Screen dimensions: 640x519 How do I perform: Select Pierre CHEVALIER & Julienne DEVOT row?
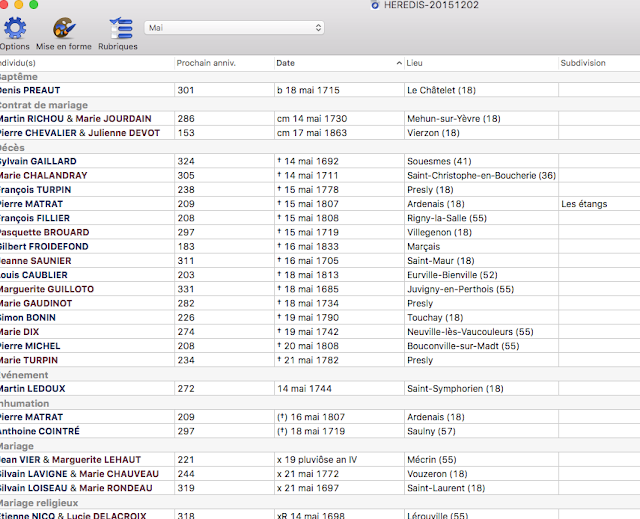pos(320,133)
